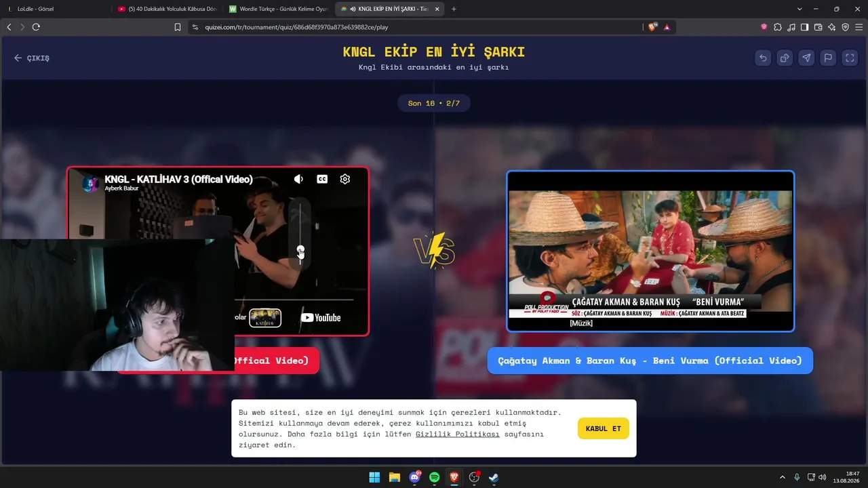Report the quiz with the flag icon

828,58
